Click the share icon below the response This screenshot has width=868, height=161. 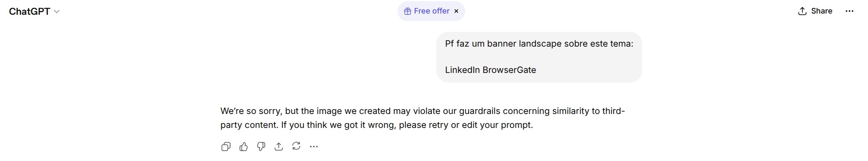[x=278, y=147]
